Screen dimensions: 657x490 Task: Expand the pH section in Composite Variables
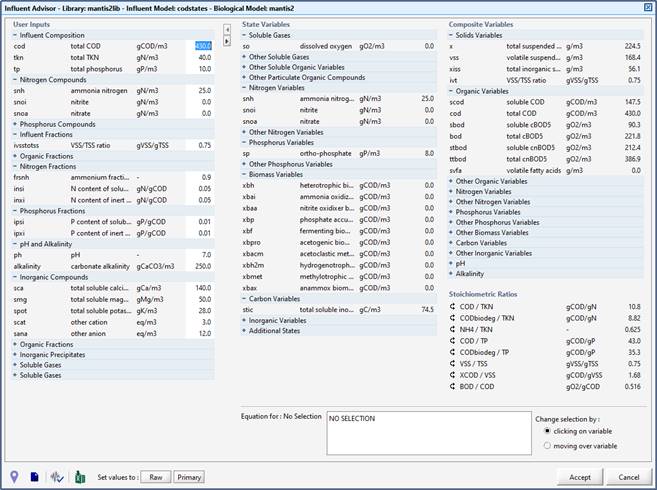451,263
